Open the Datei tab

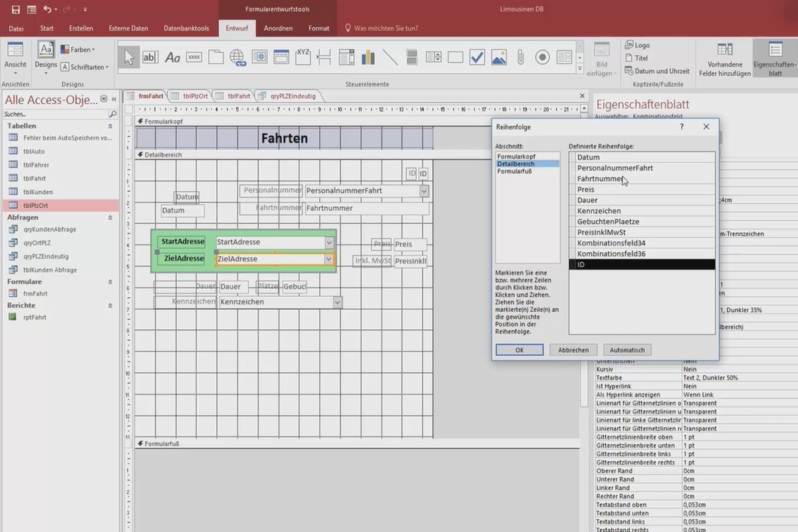click(x=16, y=28)
